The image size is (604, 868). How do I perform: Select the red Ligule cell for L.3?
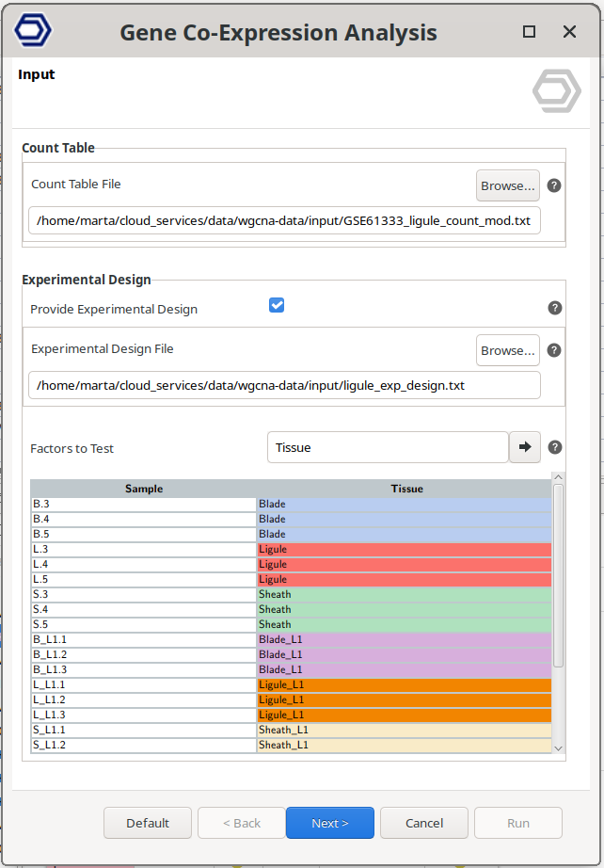tap(404, 549)
